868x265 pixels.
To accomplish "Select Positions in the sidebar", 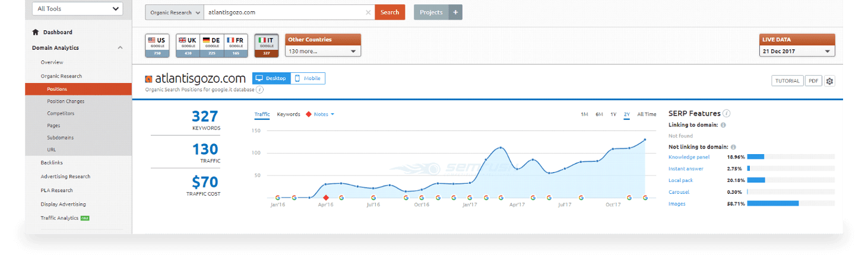I will click(x=78, y=89).
